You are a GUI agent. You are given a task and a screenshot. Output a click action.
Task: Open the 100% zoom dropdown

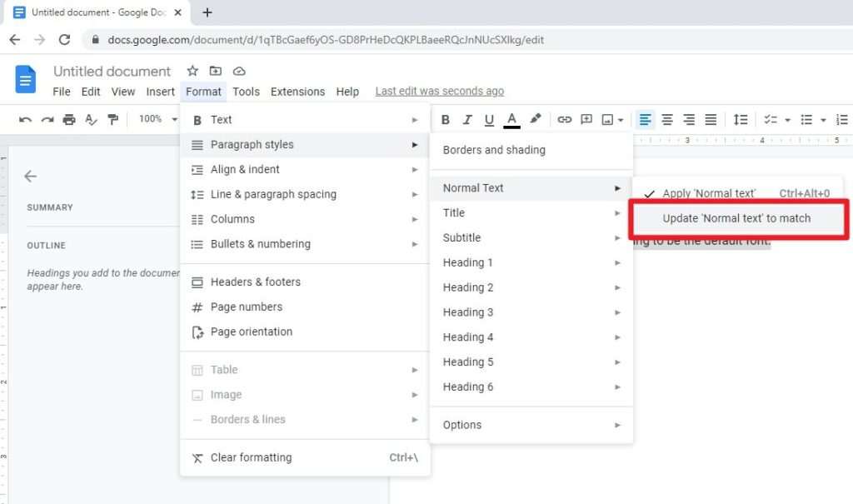tap(156, 119)
